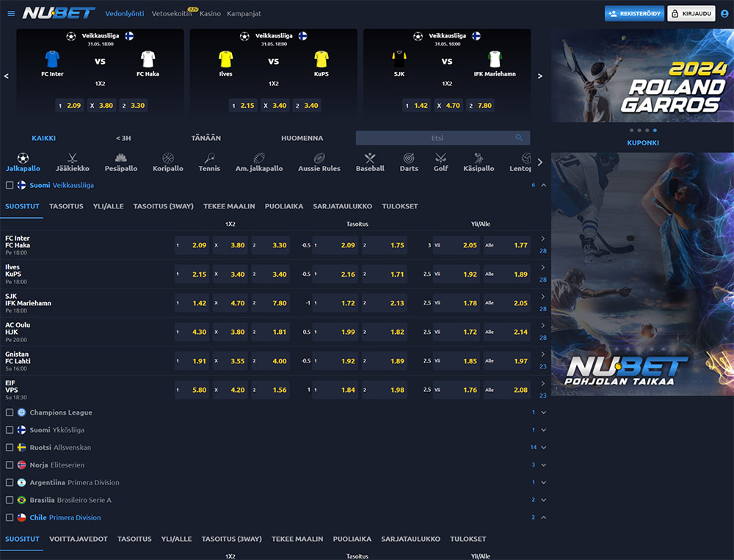Image resolution: width=734 pixels, height=560 pixels.
Task: Click the REKISTERÖIDY register button
Action: (634, 14)
